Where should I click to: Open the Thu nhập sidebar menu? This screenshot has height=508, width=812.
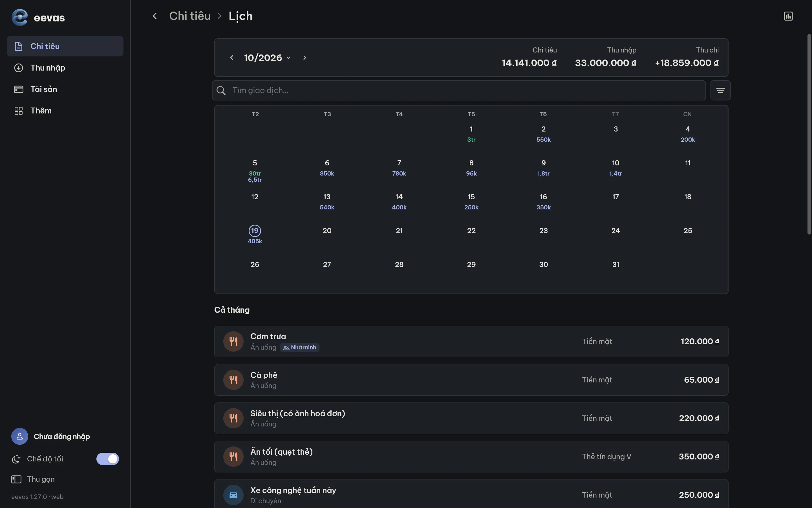65,68
